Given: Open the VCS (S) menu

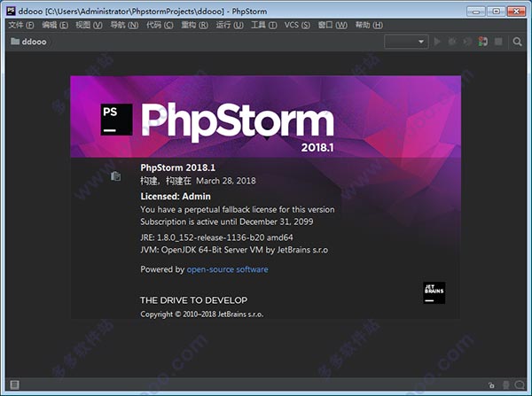Looking at the screenshot, I should coord(297,25).
